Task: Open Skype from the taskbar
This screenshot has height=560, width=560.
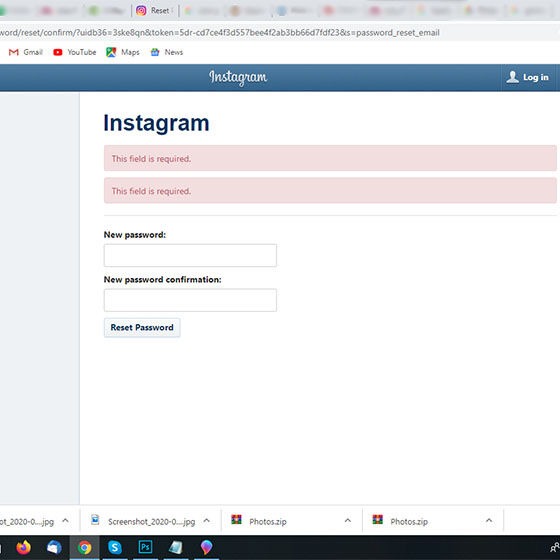Action: pos(115,547)
